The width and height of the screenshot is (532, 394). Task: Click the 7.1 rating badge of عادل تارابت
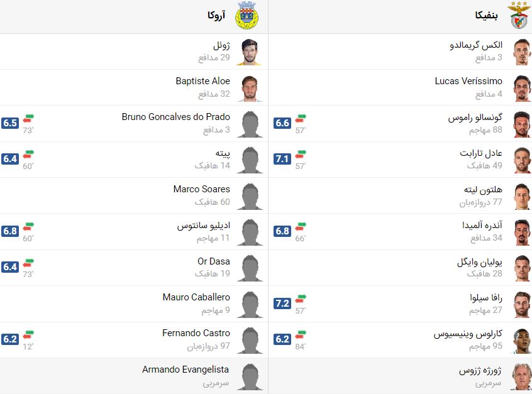(x=282, y=159)
